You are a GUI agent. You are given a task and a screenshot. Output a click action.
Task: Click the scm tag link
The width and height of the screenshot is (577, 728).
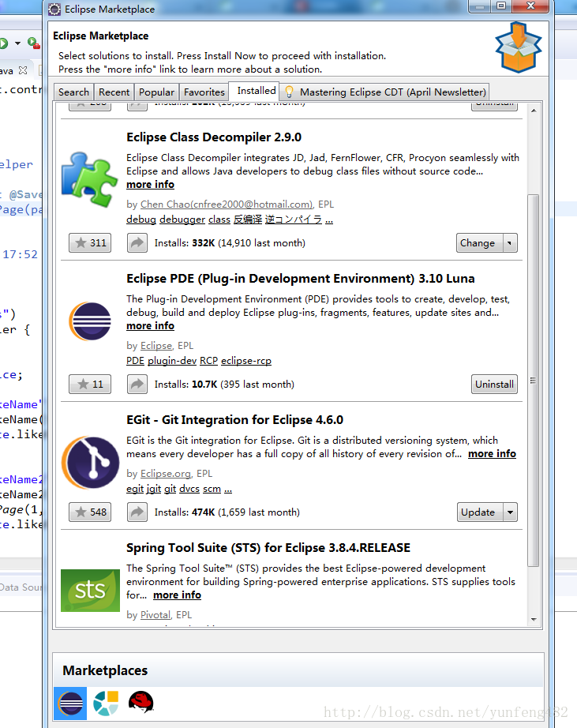212,489
